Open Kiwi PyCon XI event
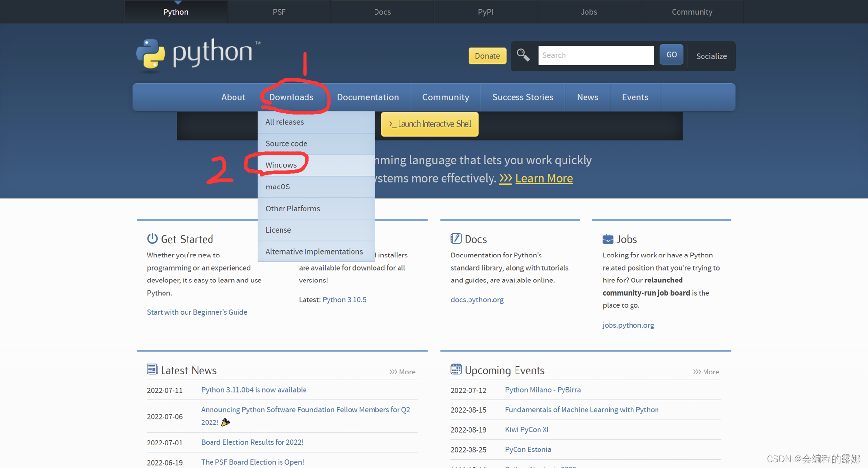This screenshot has height=468, width=868. click(x=526, y=430)
